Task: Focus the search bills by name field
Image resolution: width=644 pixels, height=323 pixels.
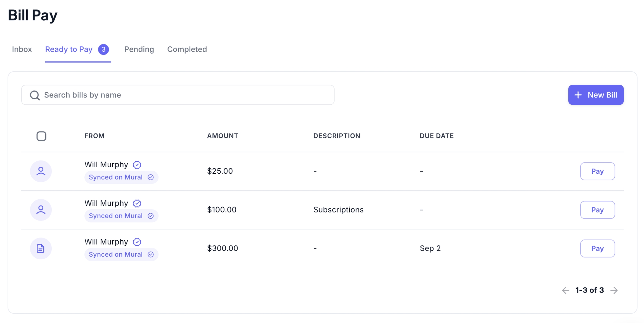Action: [184, 95]
